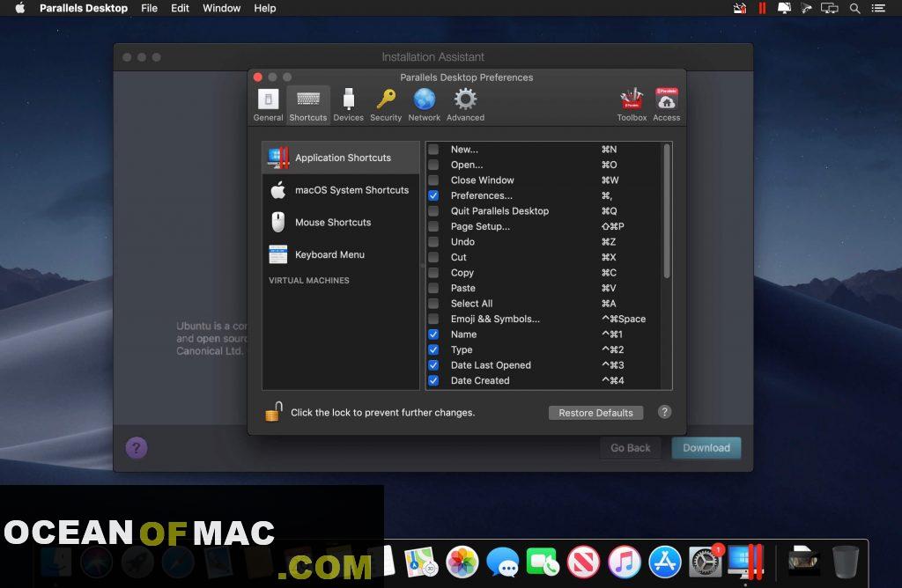This screenshot has height=588, width=902.
Task: Open the Devices preferences pane
Action: [349, 105]
